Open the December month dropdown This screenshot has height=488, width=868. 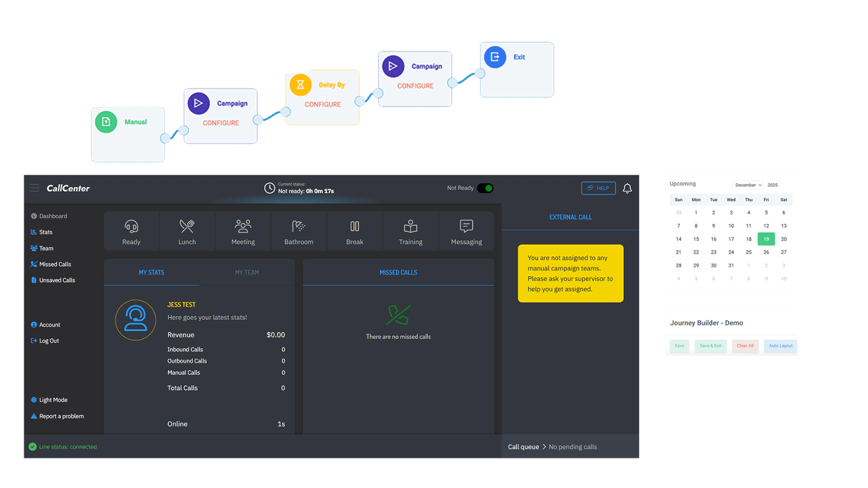tap(748, 185)
